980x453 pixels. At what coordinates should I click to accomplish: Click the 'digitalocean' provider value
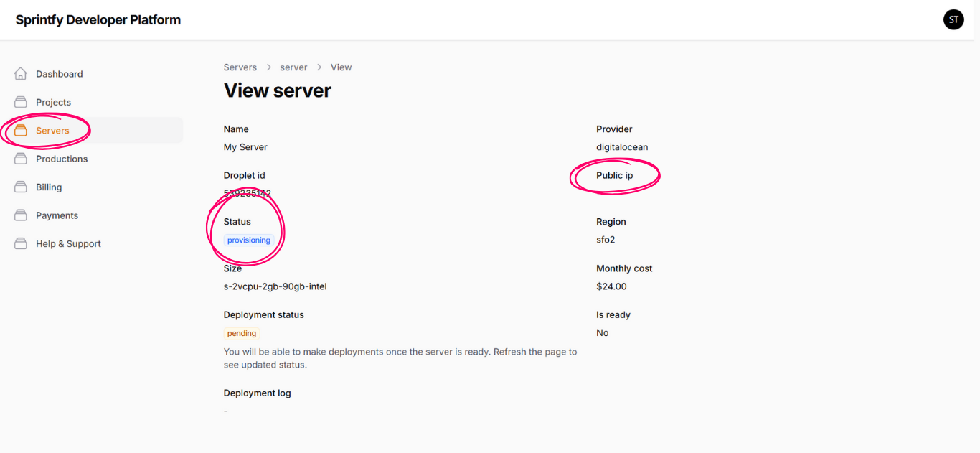pos(621,147)
